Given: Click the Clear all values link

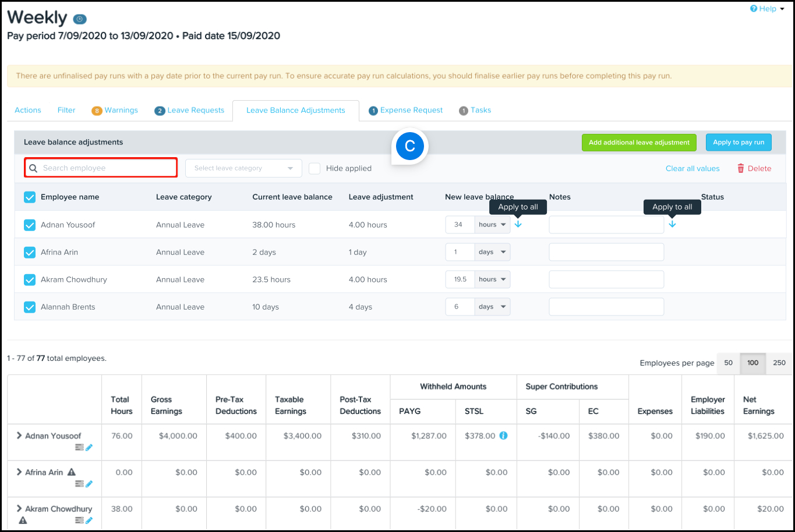Looking at the screenshot, I should click(692, 168).
